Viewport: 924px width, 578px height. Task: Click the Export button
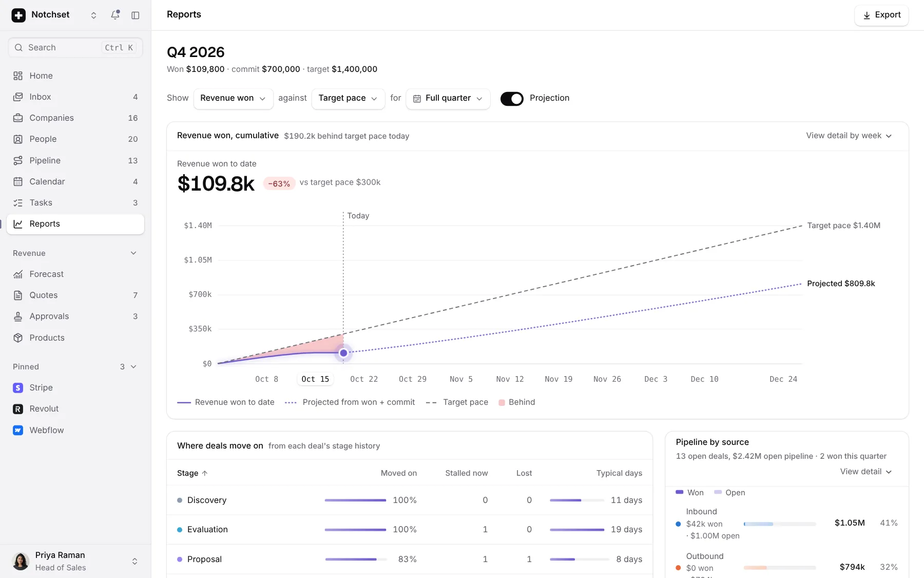(881, 15)
